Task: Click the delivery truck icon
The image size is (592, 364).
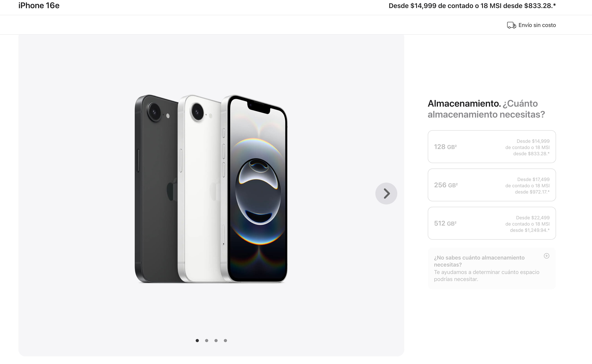Action: point(511,25)
